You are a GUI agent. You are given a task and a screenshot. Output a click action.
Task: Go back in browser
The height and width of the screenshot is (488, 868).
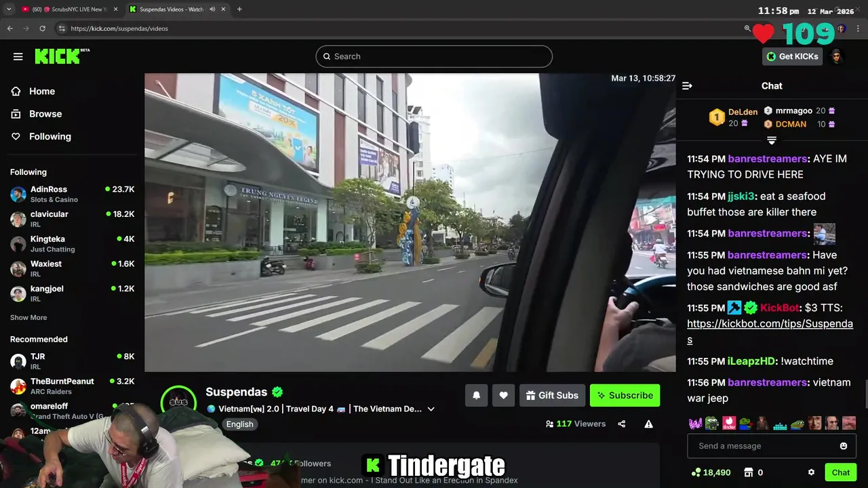pos(9,28)
